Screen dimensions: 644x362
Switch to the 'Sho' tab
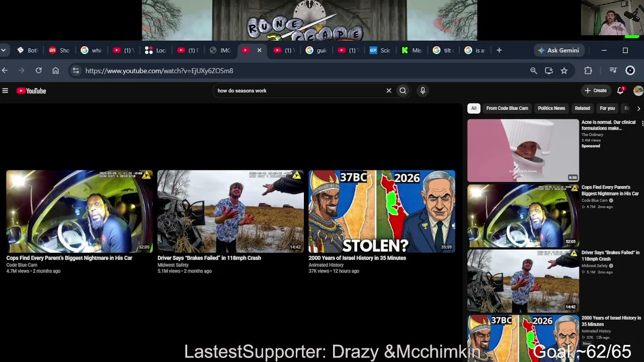point(59,50)
